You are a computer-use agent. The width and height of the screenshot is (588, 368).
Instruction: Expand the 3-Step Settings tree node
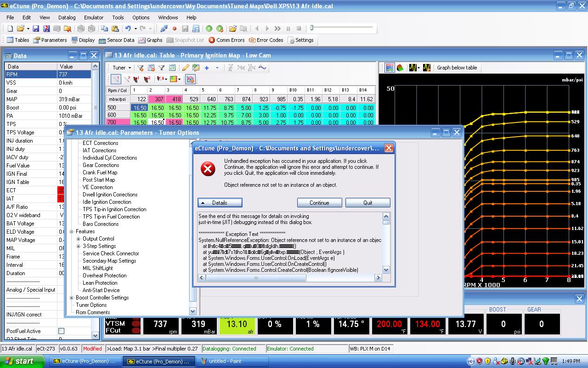pyautogui.click(x=78, y=246)
